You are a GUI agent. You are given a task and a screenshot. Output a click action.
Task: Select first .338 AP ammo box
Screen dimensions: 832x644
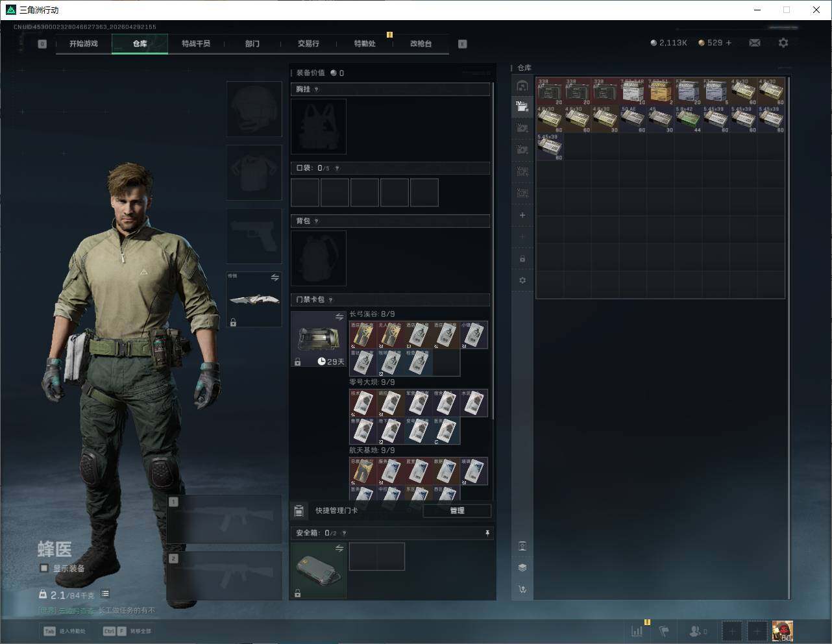pos(550,92)
